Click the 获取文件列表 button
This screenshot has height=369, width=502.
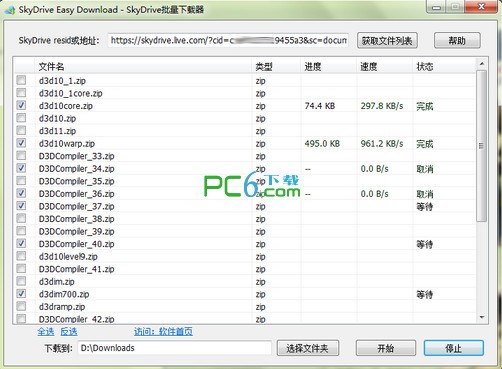coord(387,41)
